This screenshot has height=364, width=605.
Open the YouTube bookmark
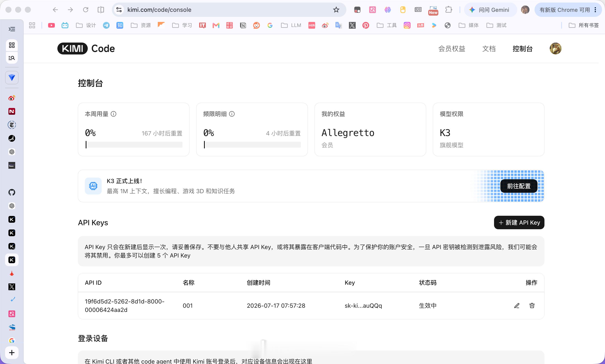[x=51, y=25]
